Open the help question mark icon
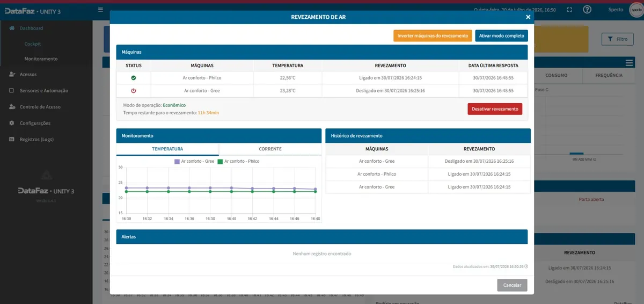 [x=587, y=10]
